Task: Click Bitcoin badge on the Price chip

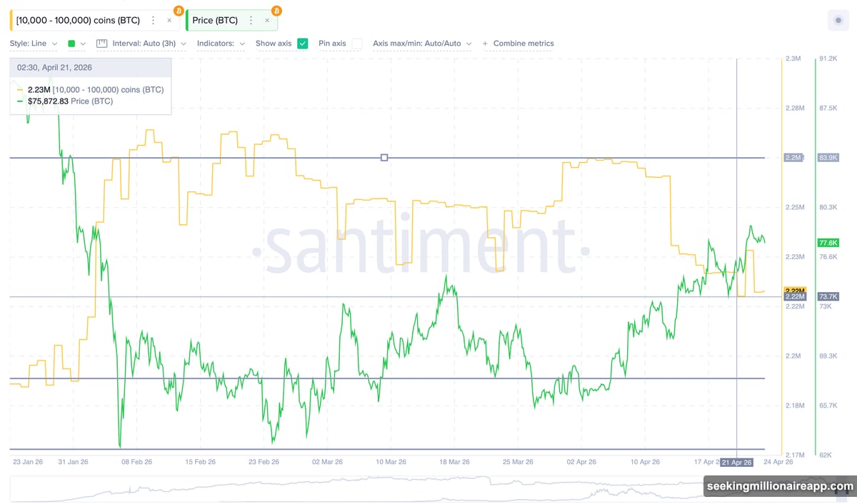Action: coord(276,11)
